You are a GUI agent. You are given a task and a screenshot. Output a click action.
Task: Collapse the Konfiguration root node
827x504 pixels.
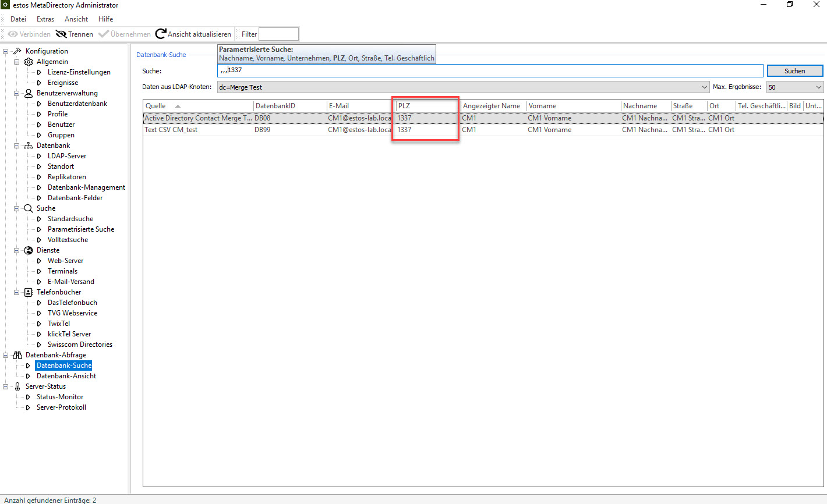pos(6,51)
